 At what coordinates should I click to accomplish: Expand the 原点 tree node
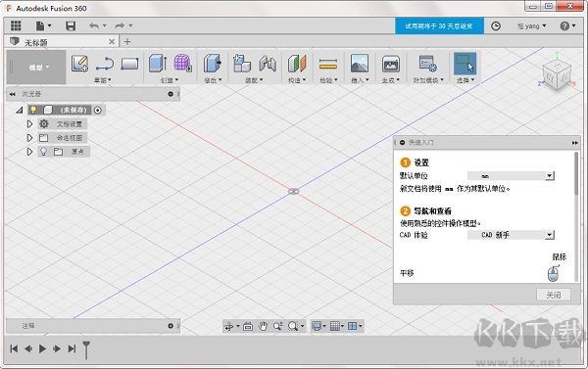(29, 152)
